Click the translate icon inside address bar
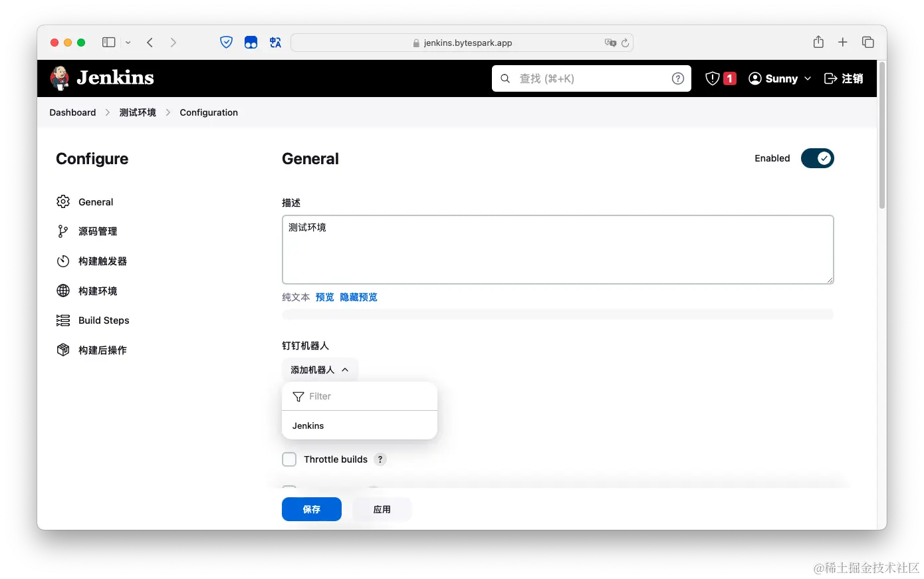 (610, 43)
